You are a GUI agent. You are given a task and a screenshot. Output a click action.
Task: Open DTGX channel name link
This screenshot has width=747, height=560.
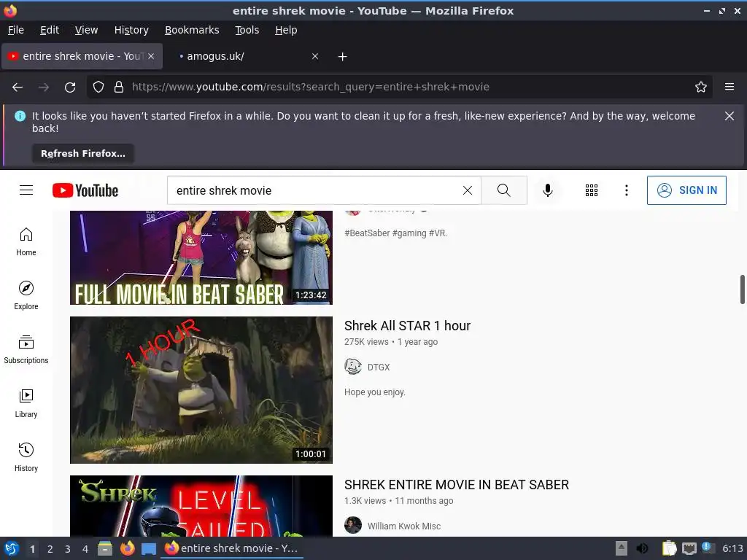(x=379, y=367)
